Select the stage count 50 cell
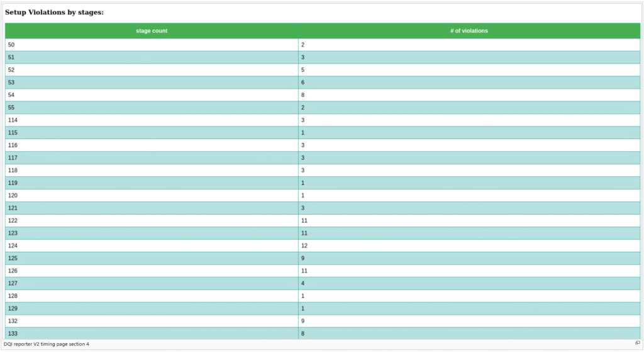 tap(152, 45)
